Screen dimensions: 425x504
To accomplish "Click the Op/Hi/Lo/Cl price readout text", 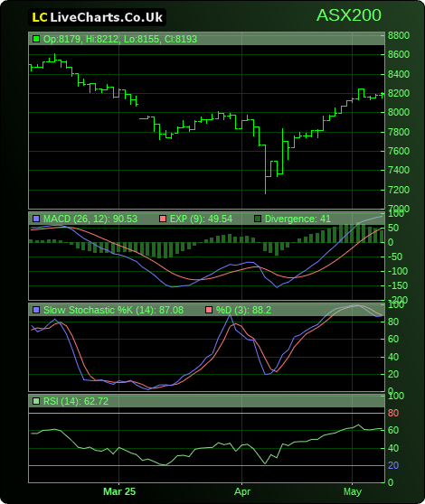I will [x=120, y=39].
